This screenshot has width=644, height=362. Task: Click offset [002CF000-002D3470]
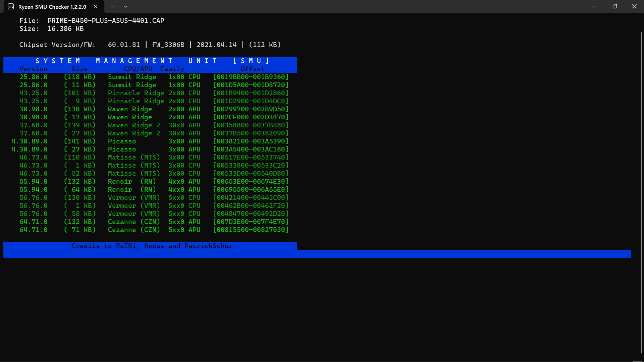click(x=251, y=117)
